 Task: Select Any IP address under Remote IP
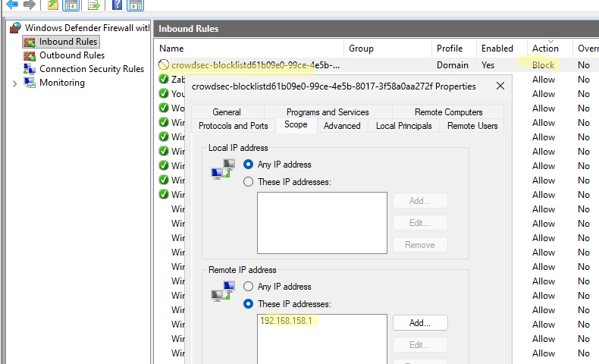[248, 287]
